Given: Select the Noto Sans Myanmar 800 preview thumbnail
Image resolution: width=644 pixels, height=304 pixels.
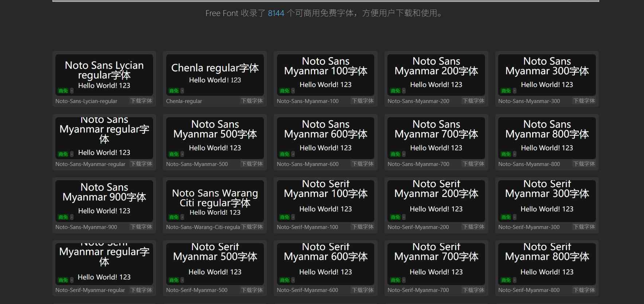Looking at the screenshot, I should coord(547,136).
